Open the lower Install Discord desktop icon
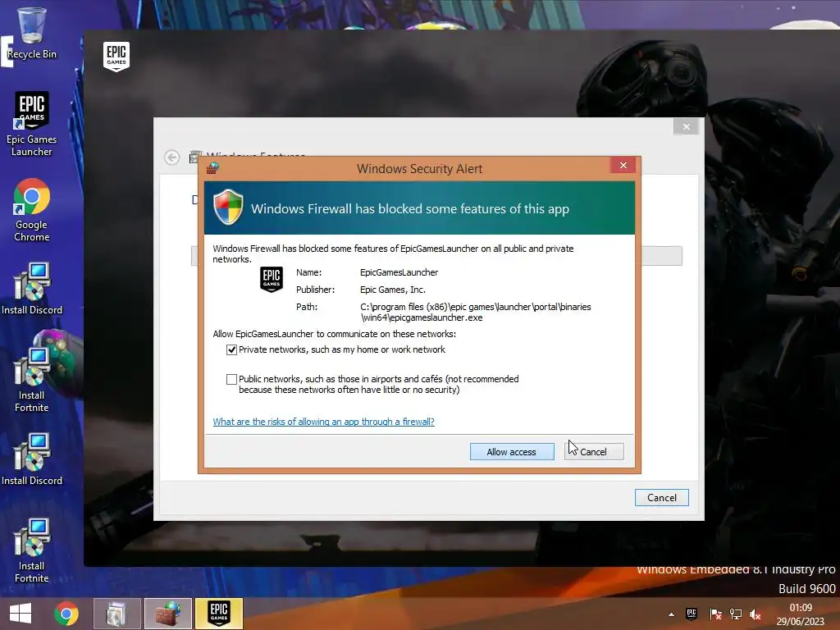 point(32,459)
